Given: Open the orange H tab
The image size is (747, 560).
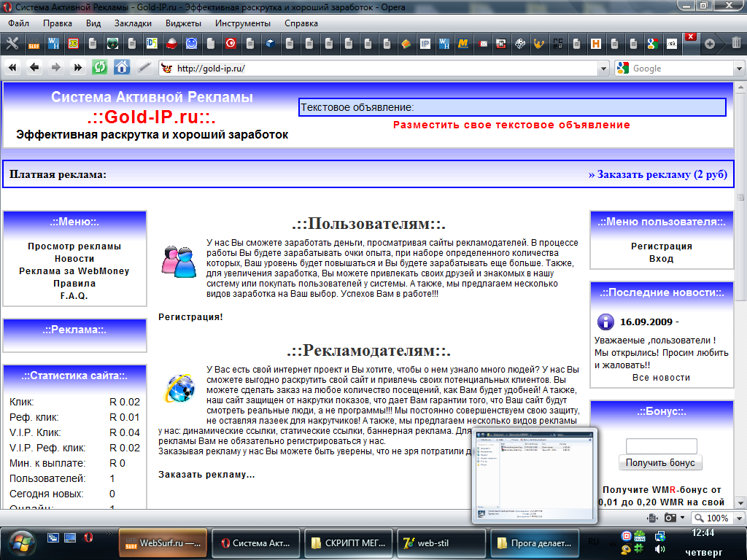Looking at the screenshot, I should pyautogui.click(x=595, y=44).
